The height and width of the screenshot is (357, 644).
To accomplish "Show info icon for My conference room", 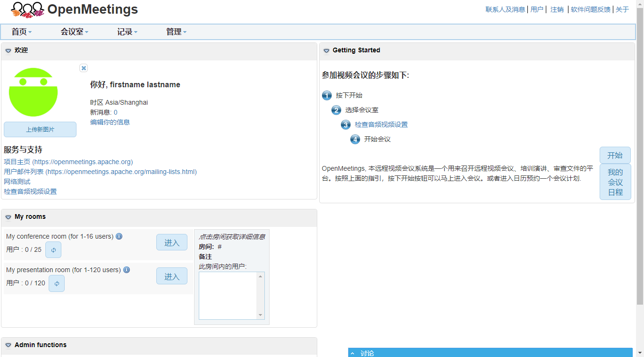I will pos(119,236).
